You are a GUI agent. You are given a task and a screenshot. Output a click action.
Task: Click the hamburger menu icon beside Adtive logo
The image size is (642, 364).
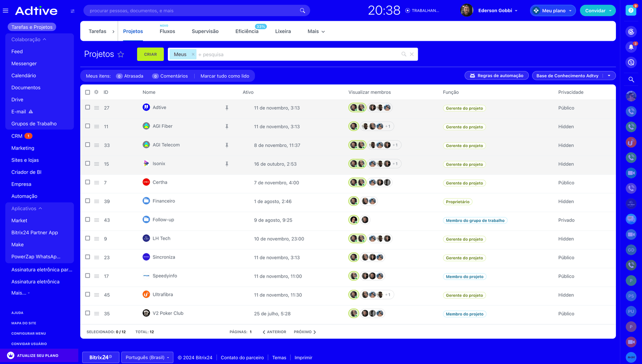(6, 11)
